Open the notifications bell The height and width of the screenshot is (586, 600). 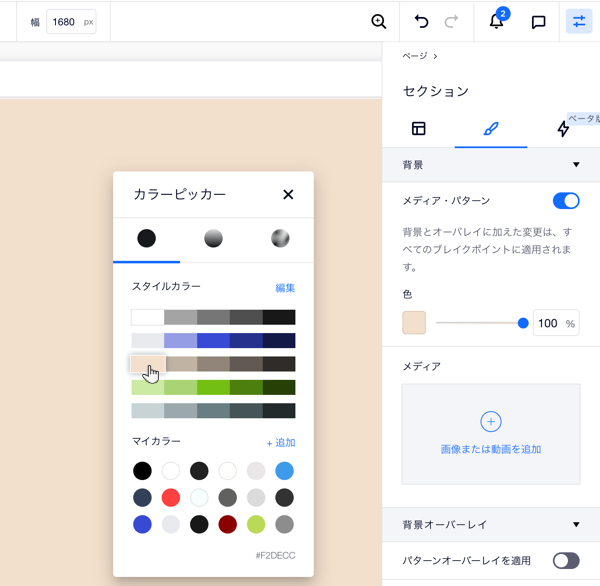tap(497, 21)
